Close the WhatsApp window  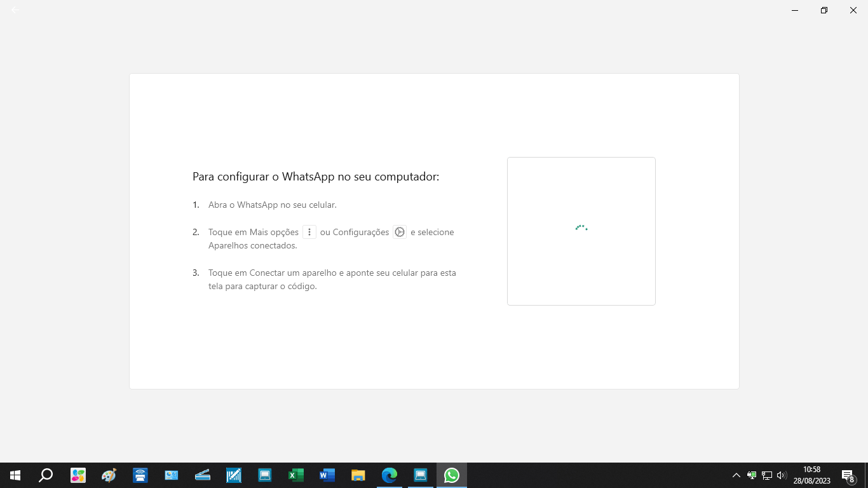[x=853, y=10]
